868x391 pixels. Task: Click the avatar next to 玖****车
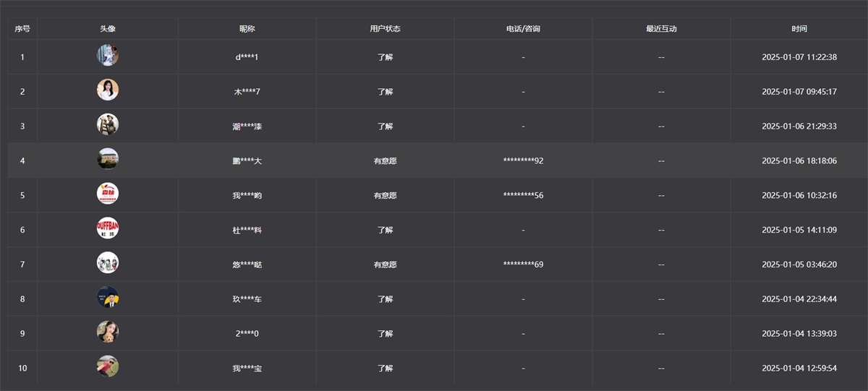click(x=108, y=298)
